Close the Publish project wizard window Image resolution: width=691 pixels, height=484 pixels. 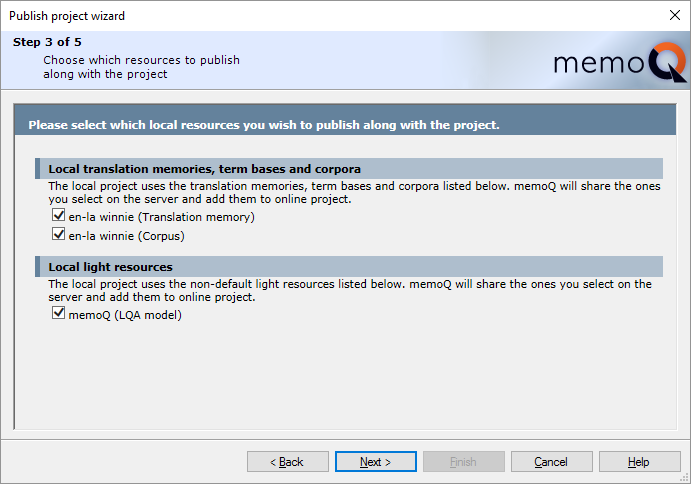click(x=674, y=16)
